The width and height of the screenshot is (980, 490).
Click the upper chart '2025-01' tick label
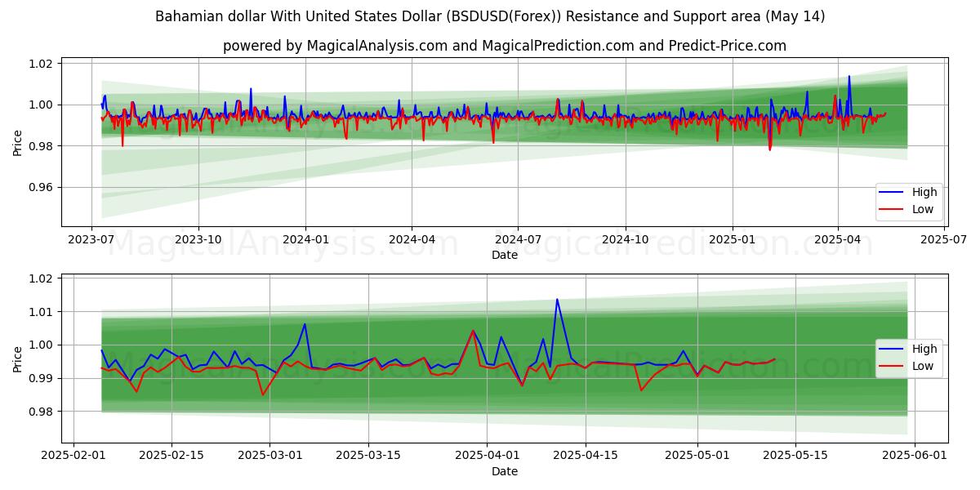point(732,239)
